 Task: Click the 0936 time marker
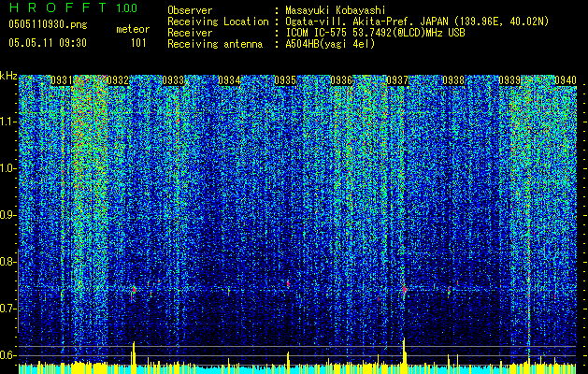tap(341, 80)
